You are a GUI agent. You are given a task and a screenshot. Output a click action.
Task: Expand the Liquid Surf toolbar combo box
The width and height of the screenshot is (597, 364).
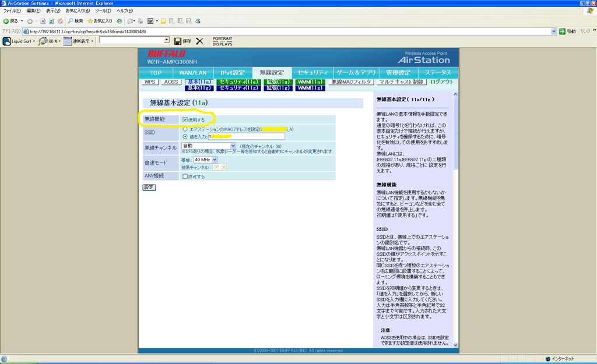167,40
